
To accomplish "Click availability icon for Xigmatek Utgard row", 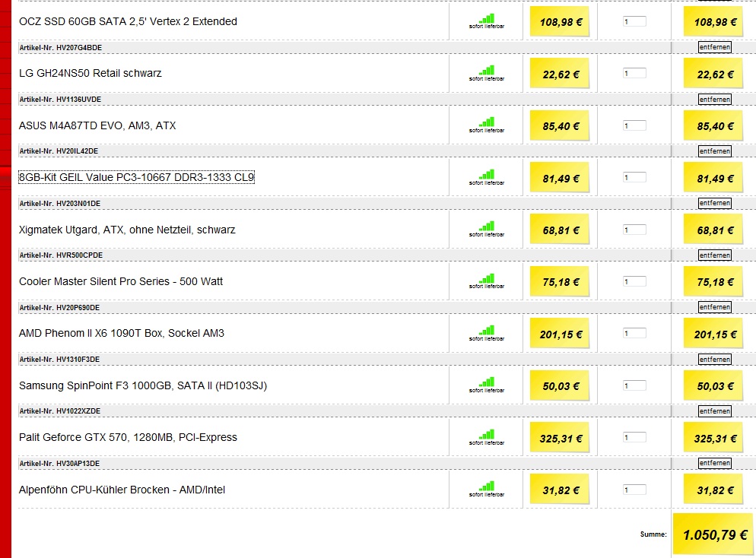I will [x=487, y=230].
